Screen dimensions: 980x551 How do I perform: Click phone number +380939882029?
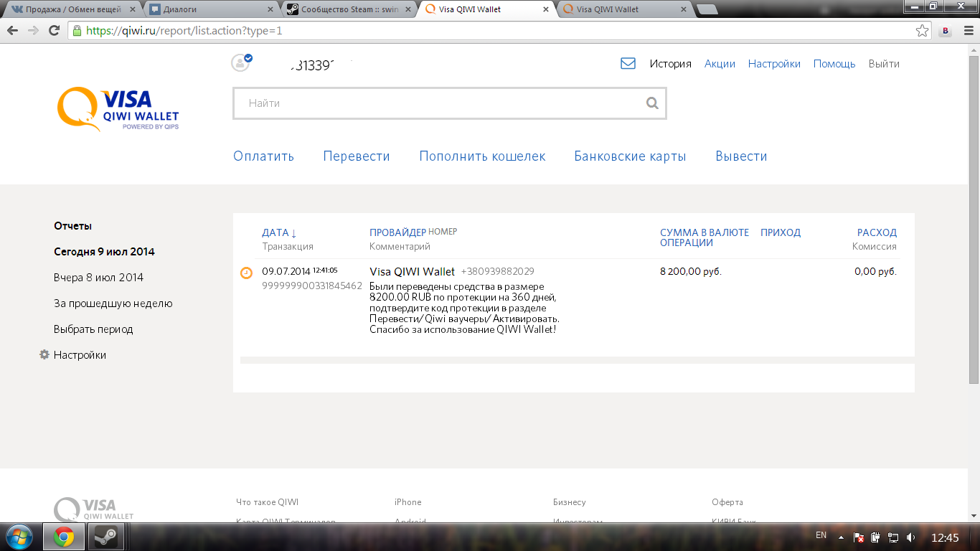point(497,271)
